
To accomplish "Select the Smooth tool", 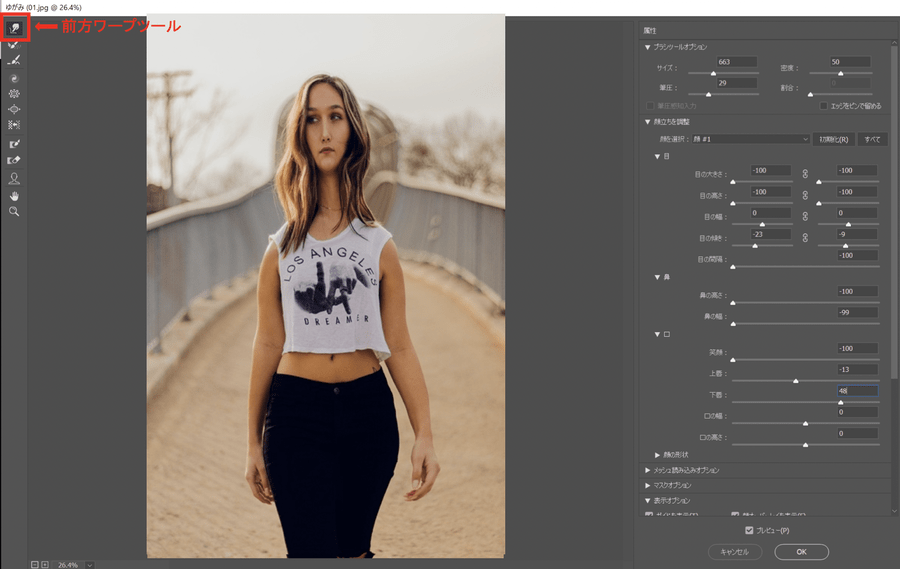I will (14, 60).
